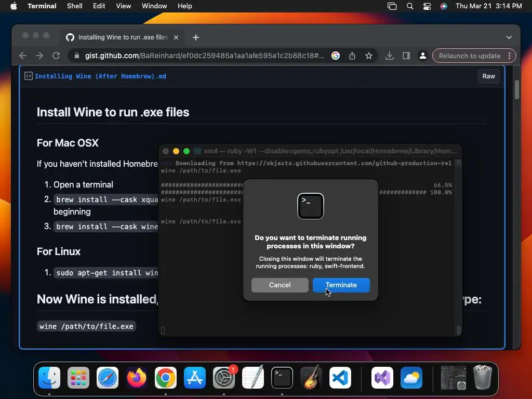Open System Settings from the Dock
532x399 pixels.
click(224, 378)
